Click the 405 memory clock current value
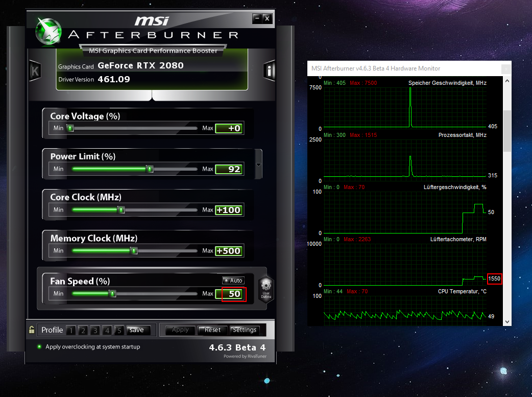532x397 pixels. click(x=493, y=126)
